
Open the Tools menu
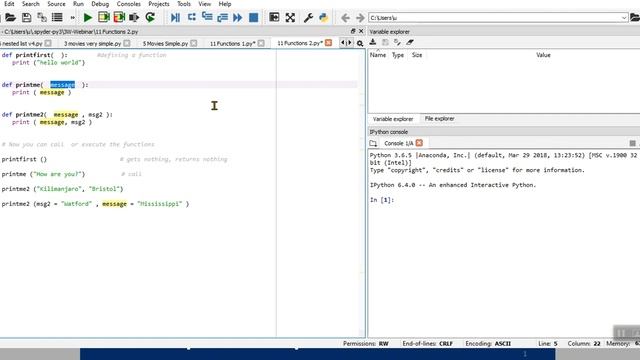point(184,4)
